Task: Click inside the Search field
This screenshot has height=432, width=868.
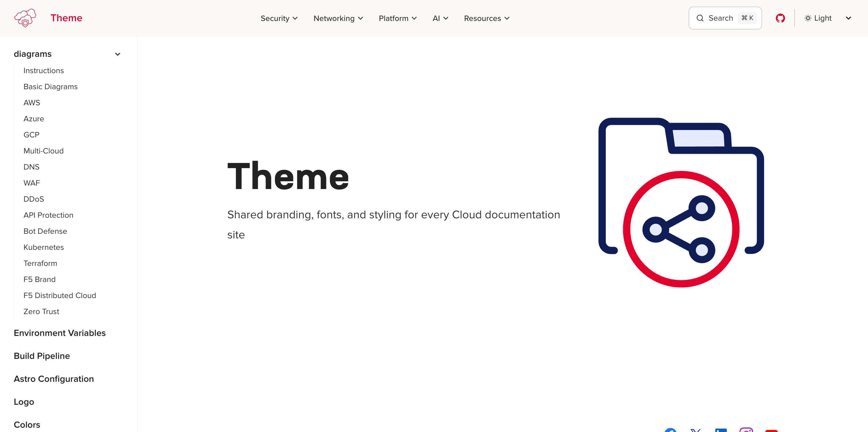Action: 724,18
